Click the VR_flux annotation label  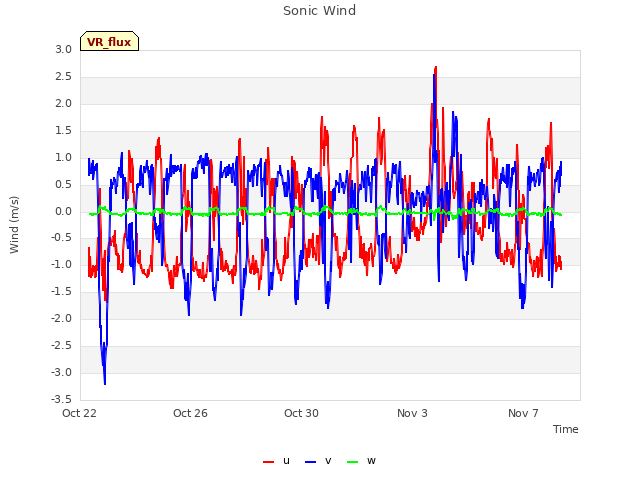tap(109, 41)
